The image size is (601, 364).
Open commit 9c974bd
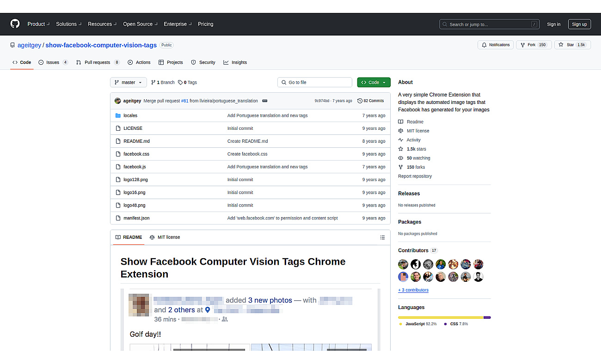(322, 101)
